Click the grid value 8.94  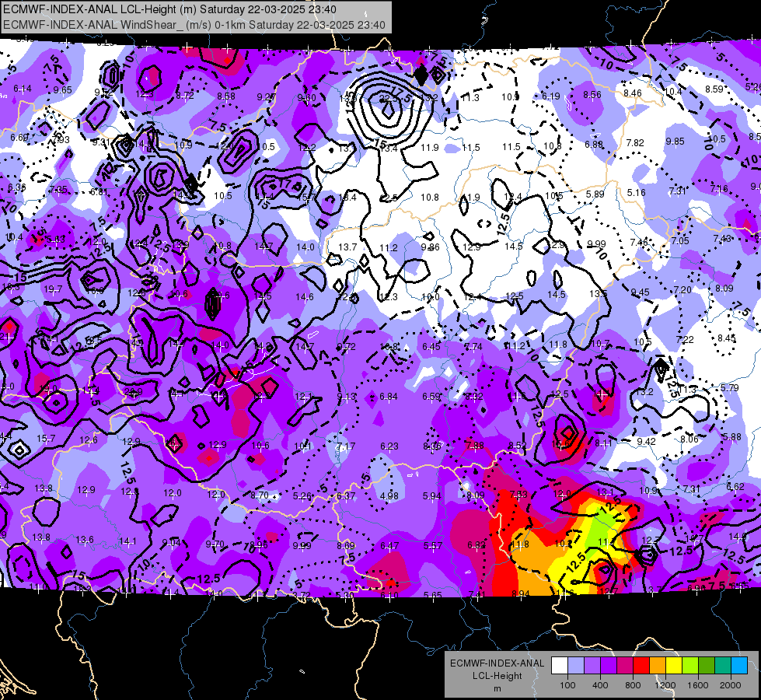(x=521, y=593)
